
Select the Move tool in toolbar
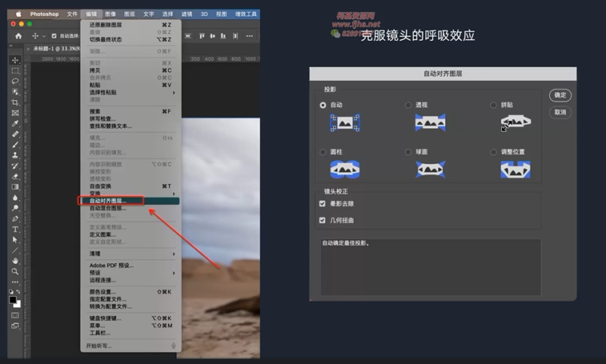[x=15, y=60]
